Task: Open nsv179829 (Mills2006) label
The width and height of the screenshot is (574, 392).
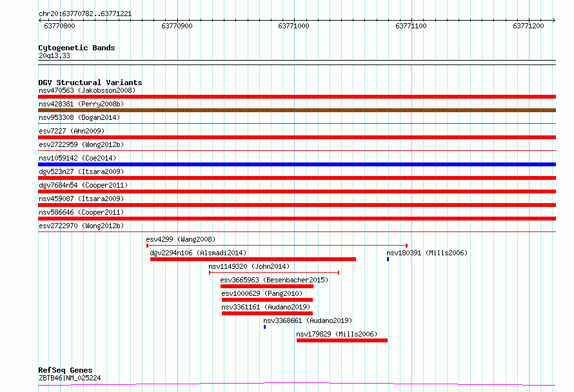Action: (x=337, y=334)
